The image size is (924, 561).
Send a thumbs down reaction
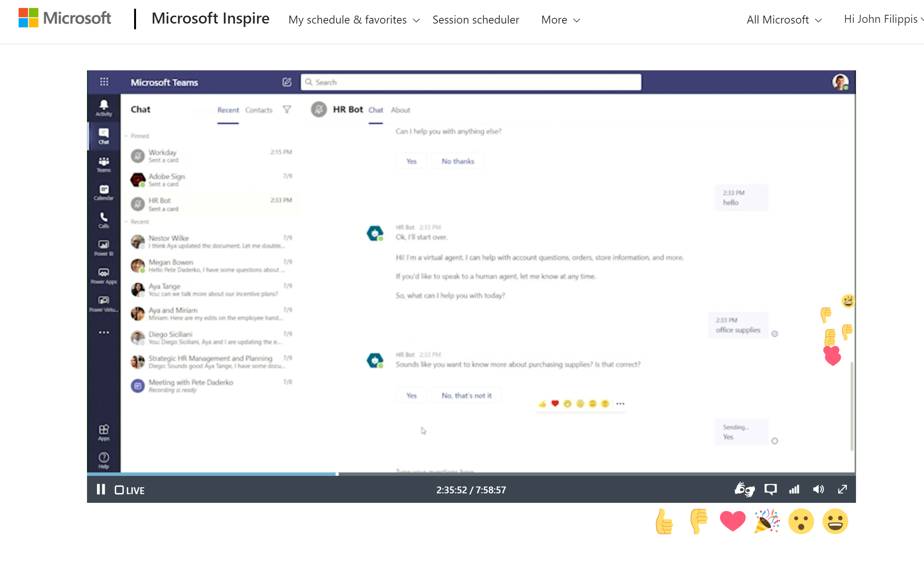click(x=699, y=521)
